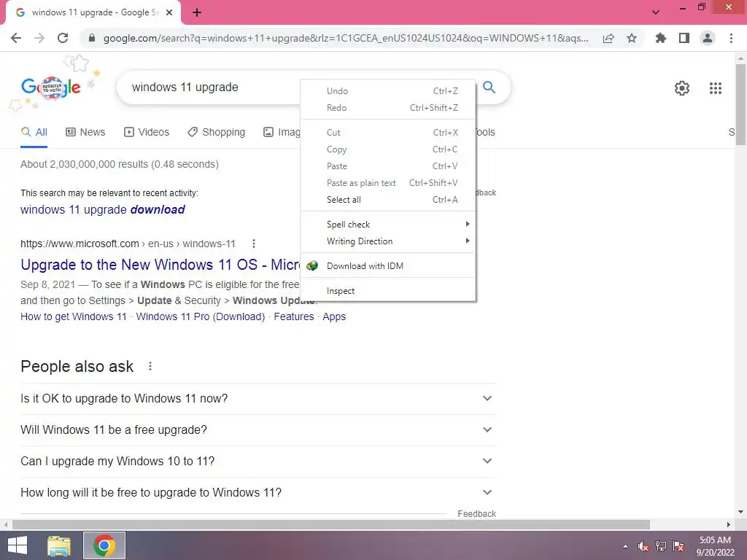Expand Will Windows 11 be a free upgrade

click(258, 430)
